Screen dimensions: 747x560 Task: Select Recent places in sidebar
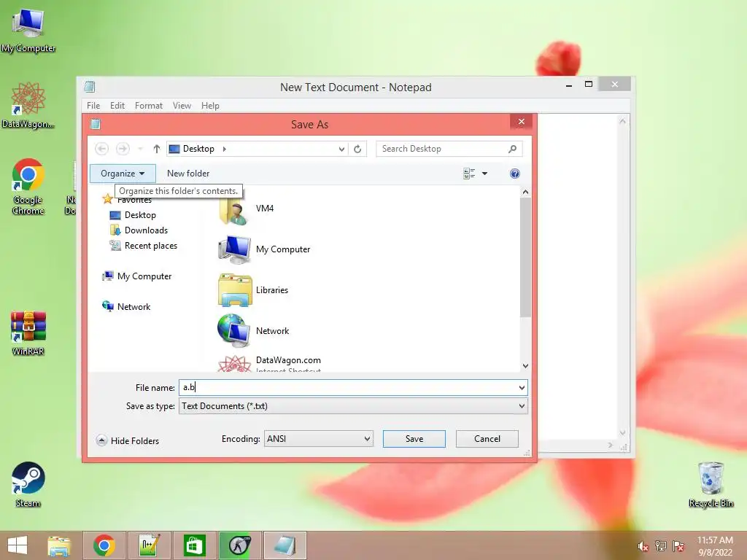coord(144,246)
